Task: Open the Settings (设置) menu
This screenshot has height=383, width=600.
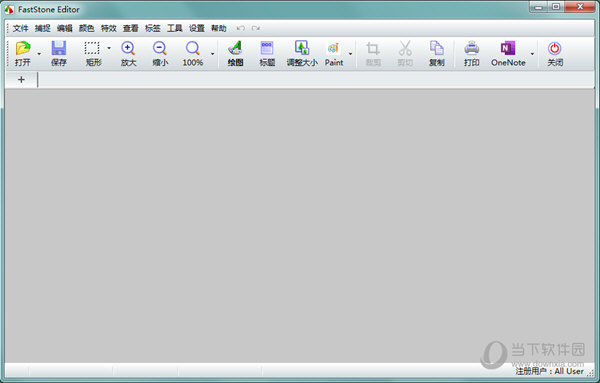Action: 197,28
